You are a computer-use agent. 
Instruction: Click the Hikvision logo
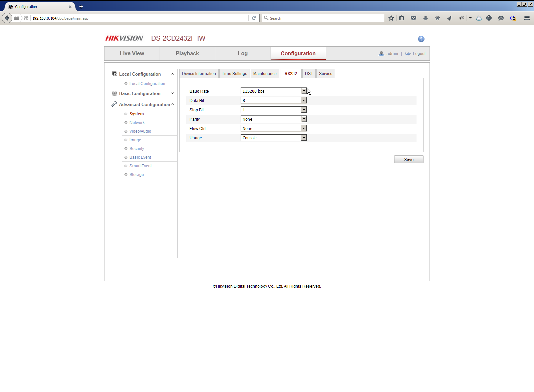(124, 38)
